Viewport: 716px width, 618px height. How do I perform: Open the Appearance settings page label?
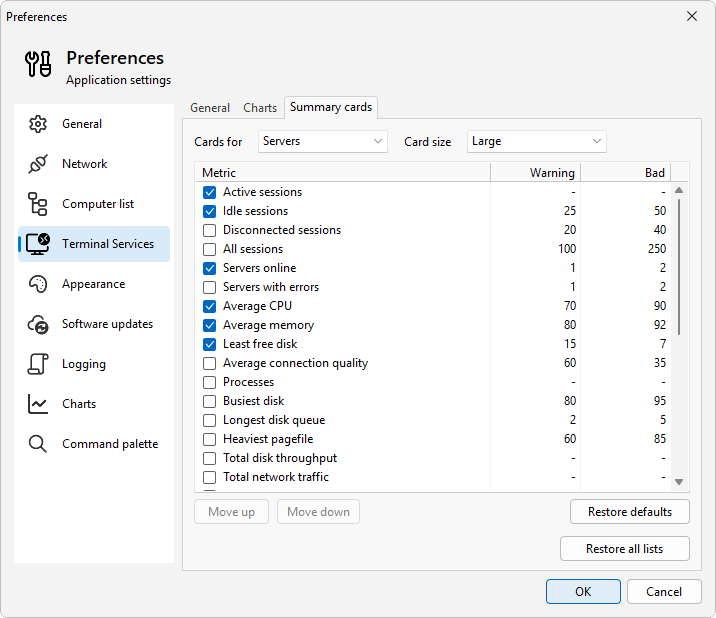[94, 284]
